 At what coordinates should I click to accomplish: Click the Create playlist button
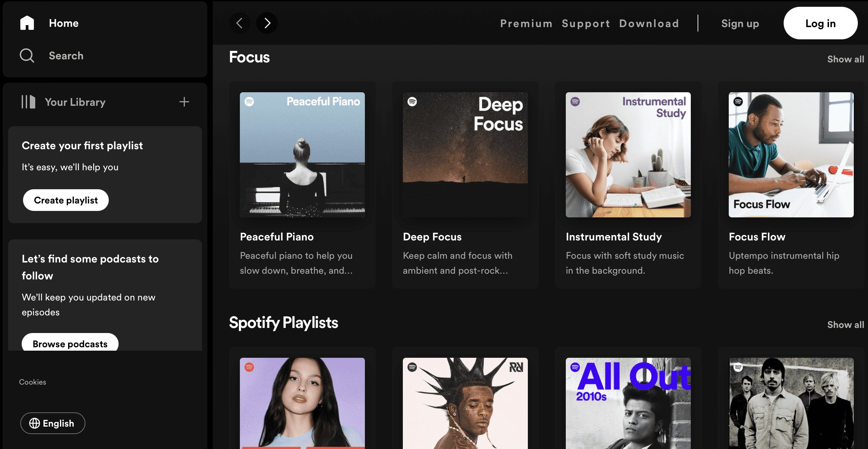pyautogui.click(x=66, y=200)
